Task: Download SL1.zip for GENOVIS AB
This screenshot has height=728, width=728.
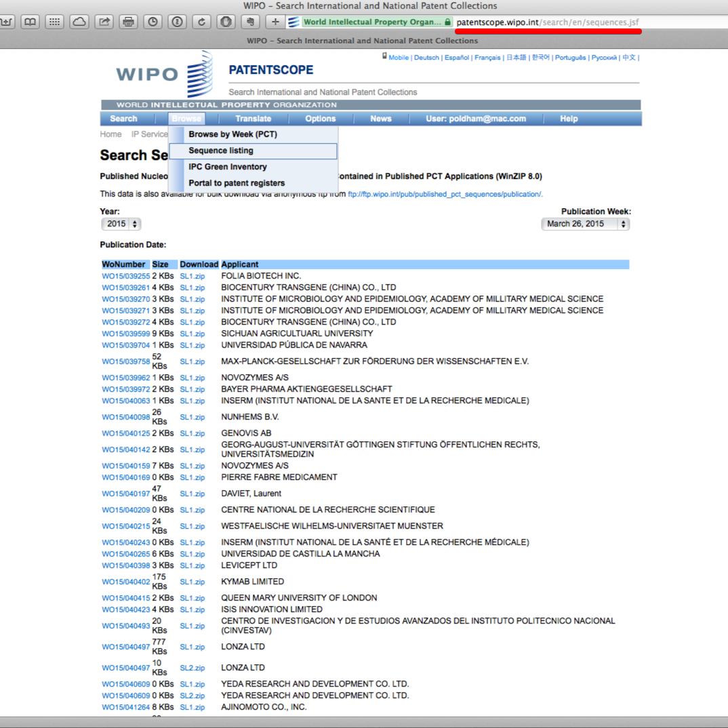Action: pyautogui.click(x=193, y=434)
